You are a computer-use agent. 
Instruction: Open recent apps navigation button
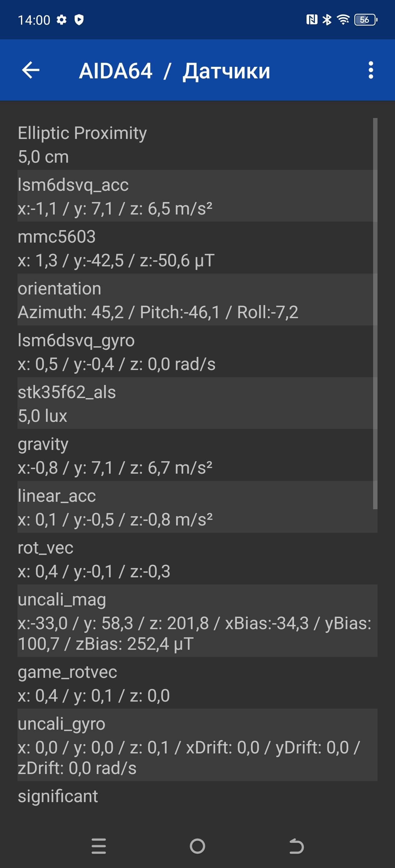[98, 846]
